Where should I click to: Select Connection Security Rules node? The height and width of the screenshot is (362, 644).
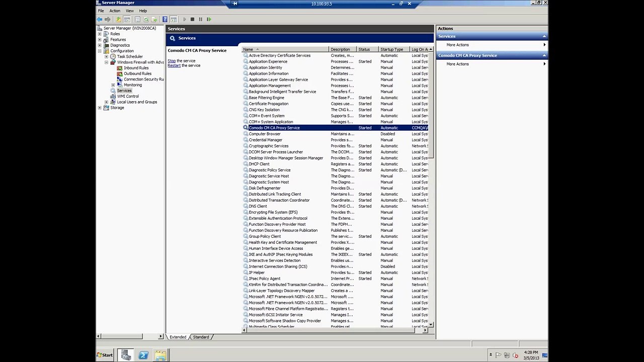point(143,79)
